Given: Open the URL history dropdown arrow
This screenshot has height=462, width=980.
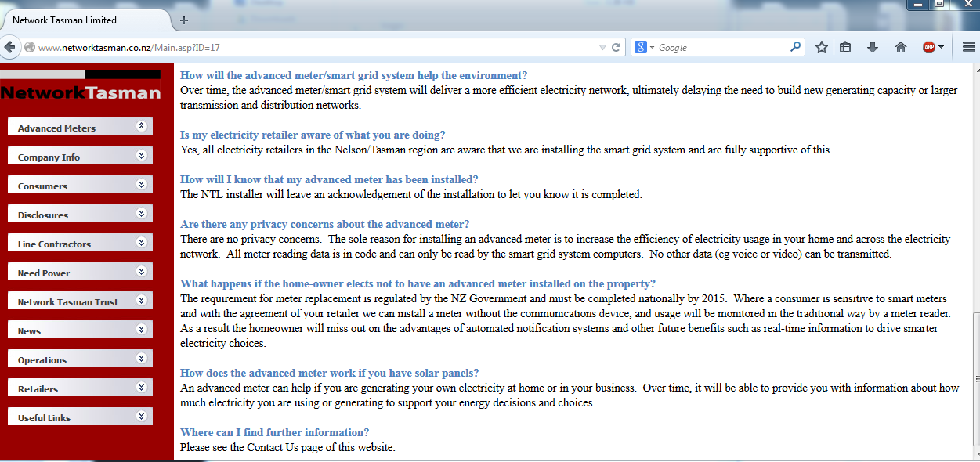Looking at the screenshot, I should click(x=602, y=47).
